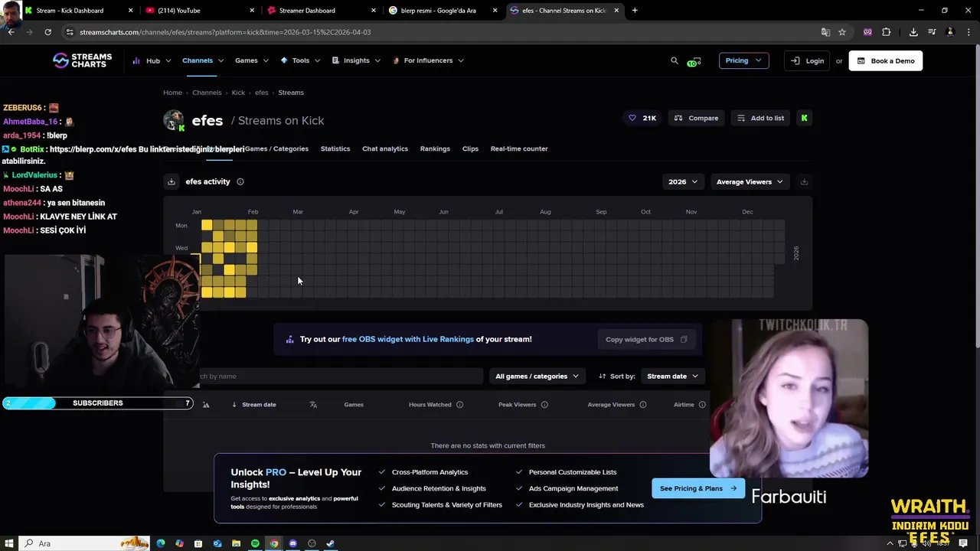Viewport: 980px width, 551px height.
Task: Click the Compare button
Action: pos(696,118)
